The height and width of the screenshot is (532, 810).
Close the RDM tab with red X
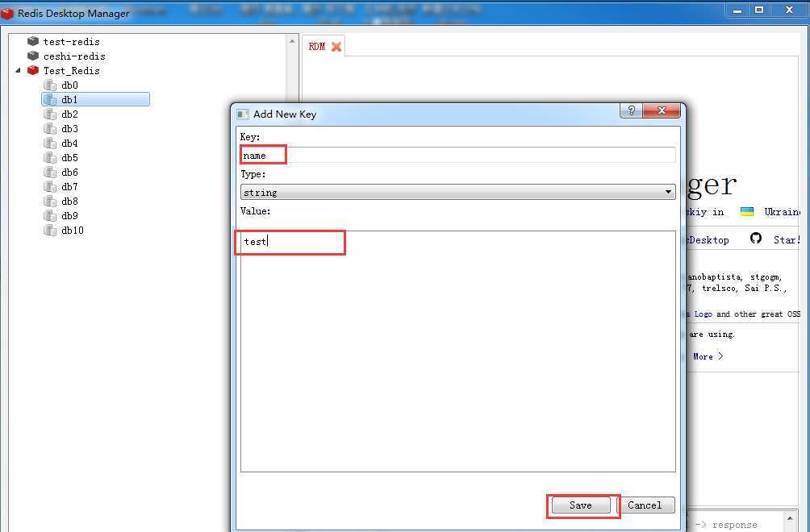tap(336, 47)
